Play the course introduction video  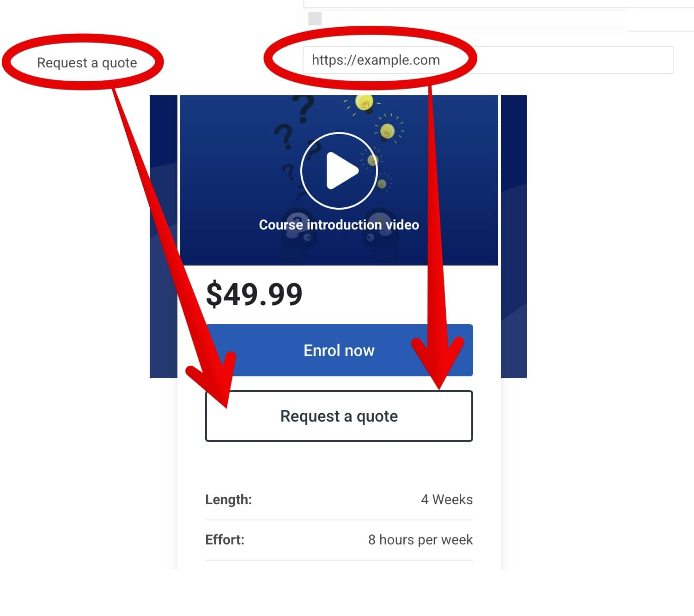pos(339,171)
